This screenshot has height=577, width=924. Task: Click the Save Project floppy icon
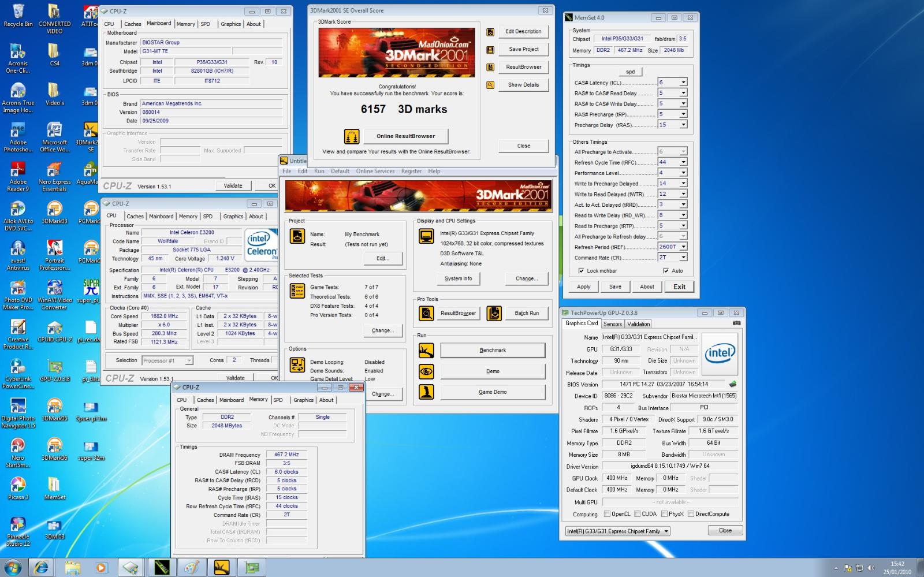pos(490,50)
